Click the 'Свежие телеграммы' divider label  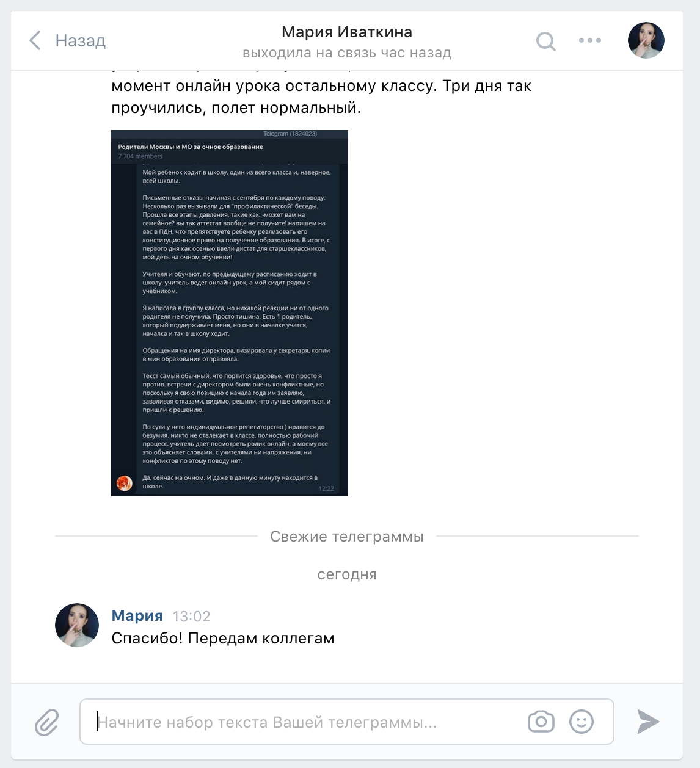coord(347,537)
